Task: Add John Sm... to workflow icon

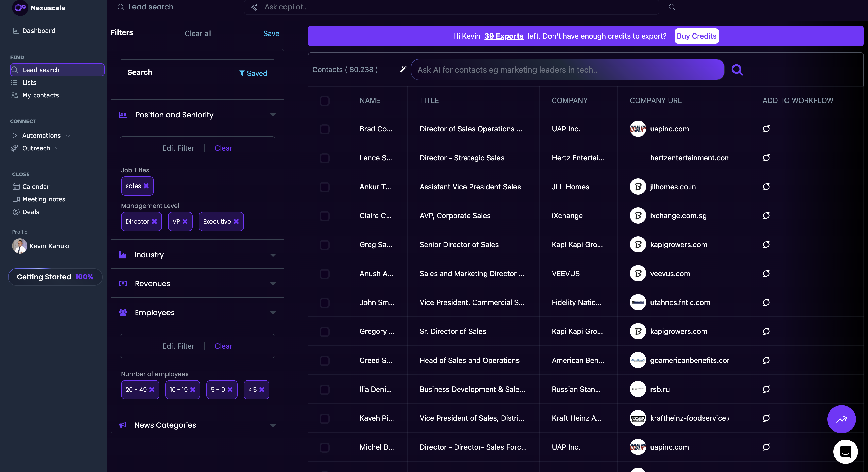Action: [766, 302]
